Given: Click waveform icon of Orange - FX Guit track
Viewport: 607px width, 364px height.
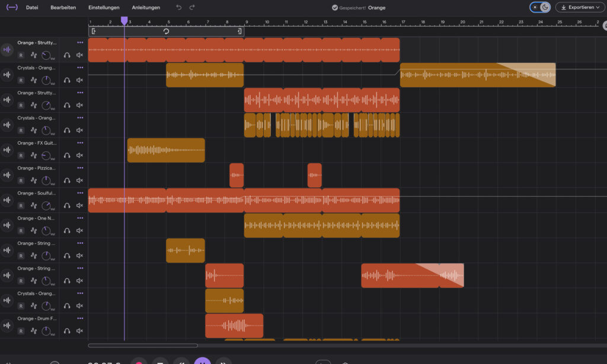Looking at the screenshot, I should pyautogui.click(x=7, y=150).
